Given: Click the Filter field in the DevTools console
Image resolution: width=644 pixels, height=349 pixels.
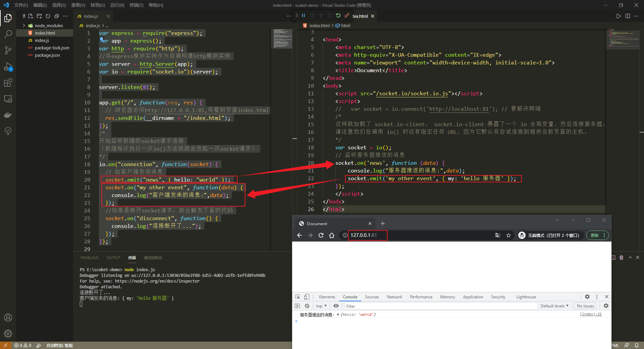Looking at the screenshot, I should coord(440,306).
